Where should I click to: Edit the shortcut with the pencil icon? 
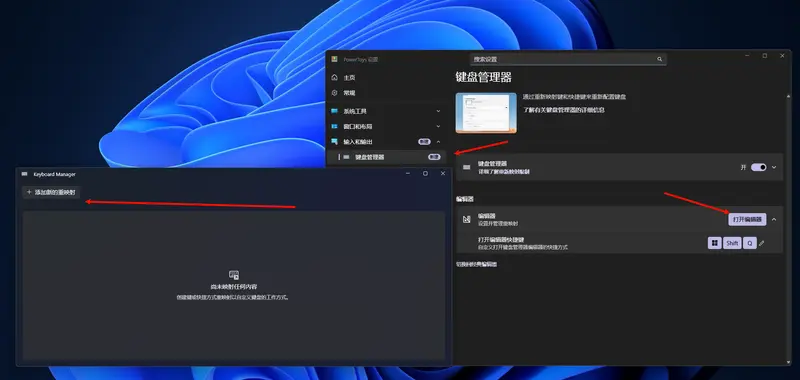tap(762, 243)
